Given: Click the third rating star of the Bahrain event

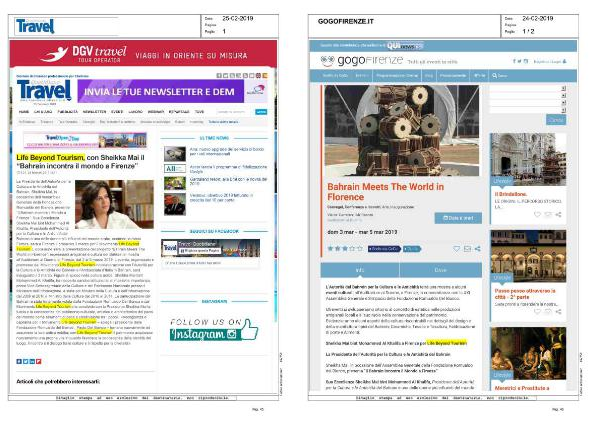Looking at the screenshot, I should [x=345, y=248].
